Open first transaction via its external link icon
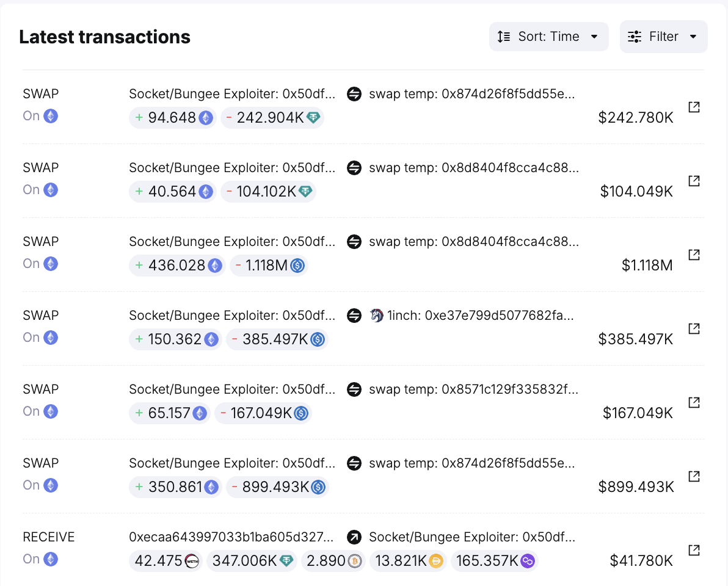The height and width of the screenshot is (586, 728). click(x=694, y=106)
